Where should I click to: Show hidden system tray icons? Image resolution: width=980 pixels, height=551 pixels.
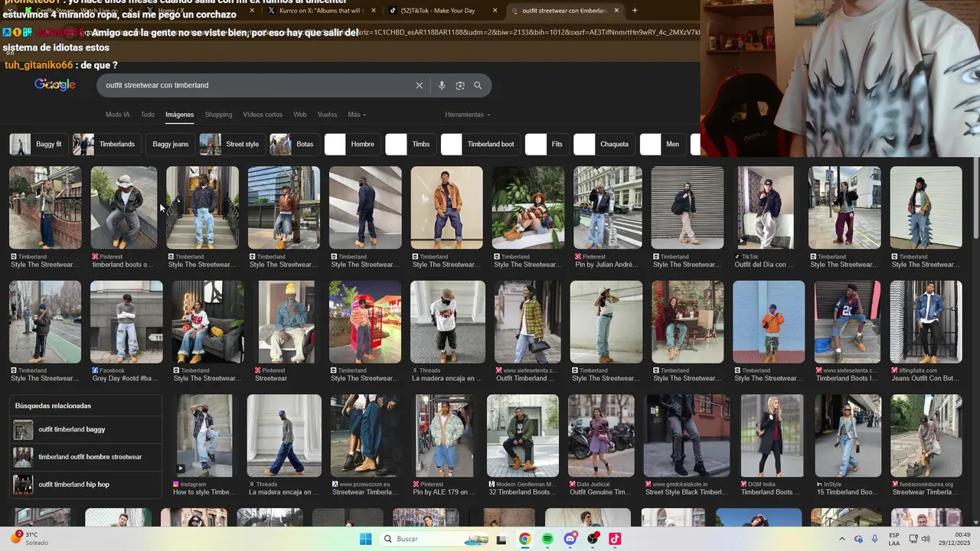pyautogui.click(x=842, y=539)
